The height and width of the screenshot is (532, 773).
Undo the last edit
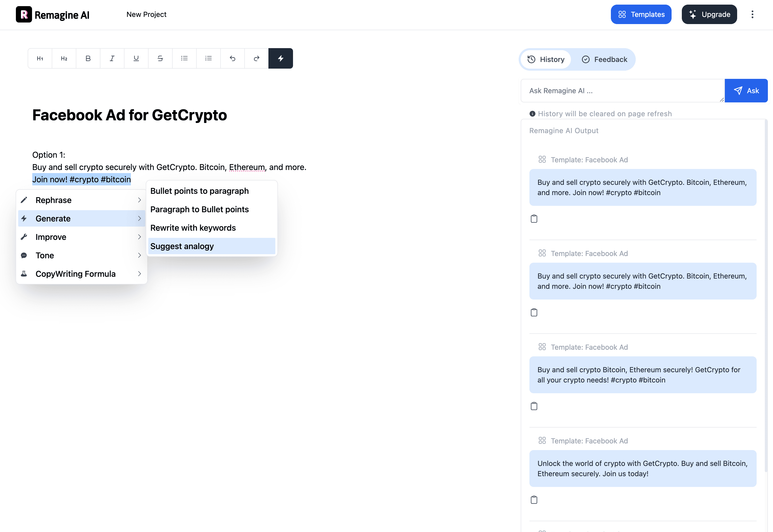click(232, 58)
